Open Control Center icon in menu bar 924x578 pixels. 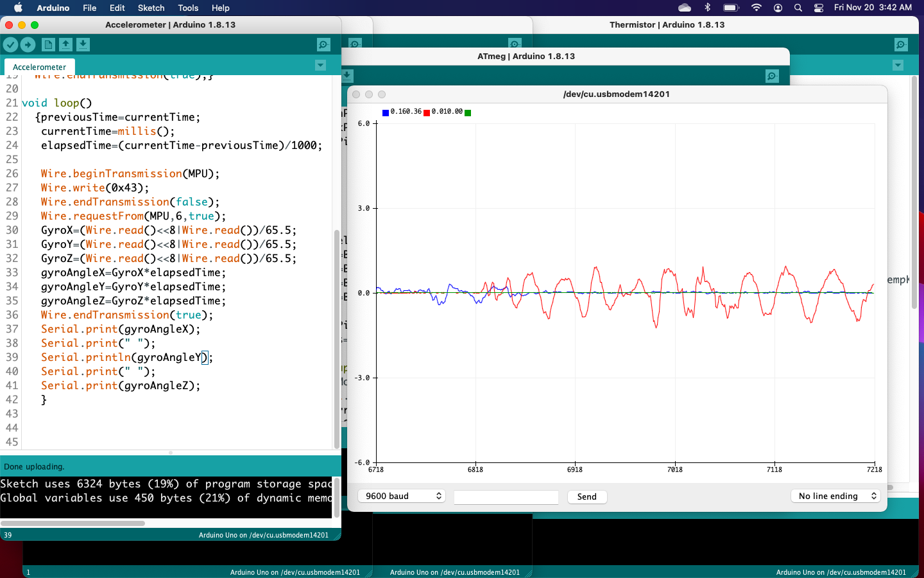pyautogui.click(x=819, y=8)
